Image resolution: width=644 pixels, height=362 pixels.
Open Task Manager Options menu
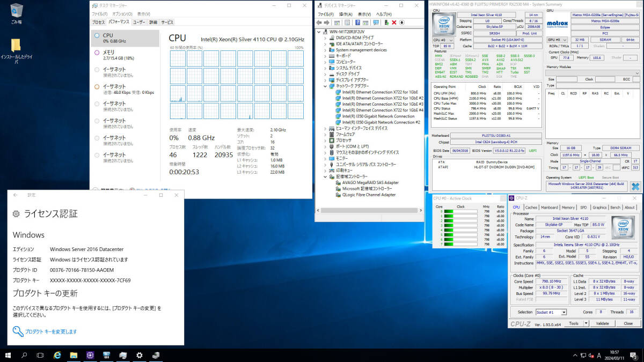pos(122,13)
